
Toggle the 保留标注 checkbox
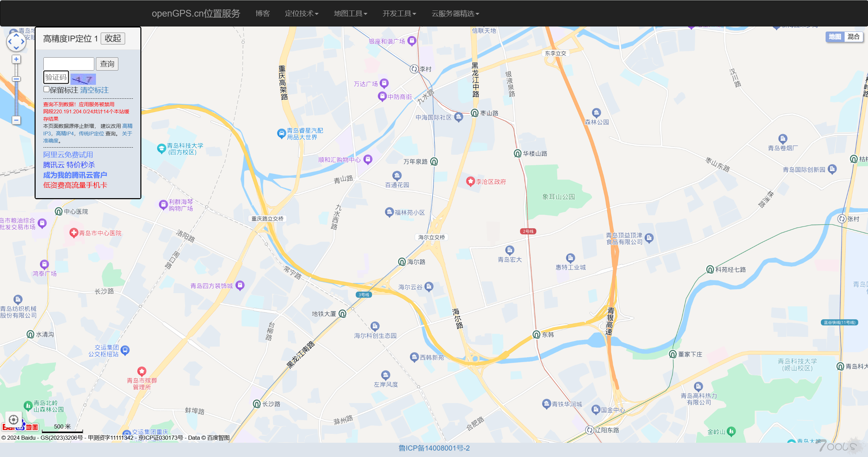(x=46, y=89)
